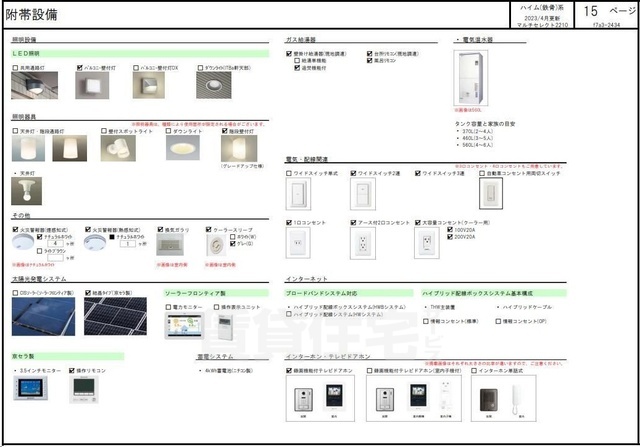The height and width of the screenshot is (447, 640).
Task: Click the バルコニー壁付灯DX light photo
Action: pyautogui.click(x=149, y=85)
